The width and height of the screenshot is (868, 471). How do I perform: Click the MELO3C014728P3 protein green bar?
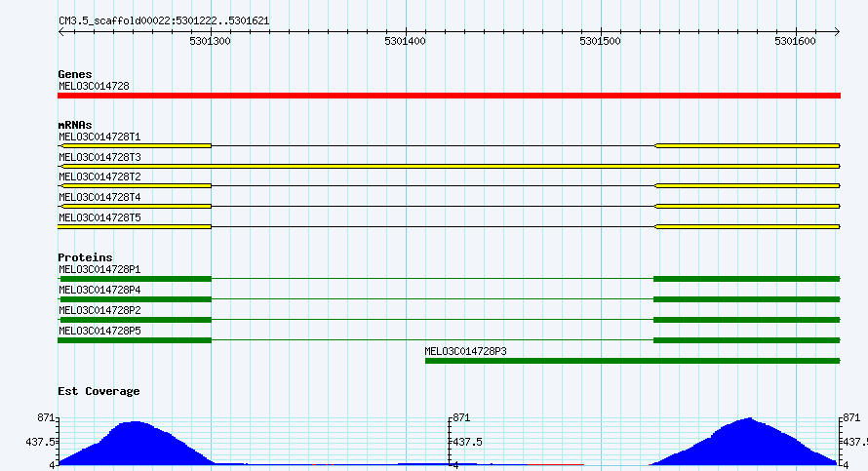633,361
